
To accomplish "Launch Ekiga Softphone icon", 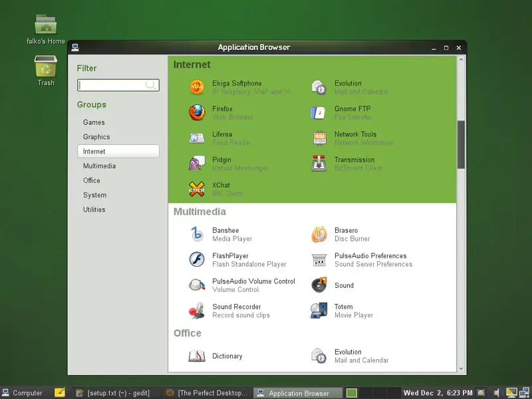I will [x=197, y=87].
